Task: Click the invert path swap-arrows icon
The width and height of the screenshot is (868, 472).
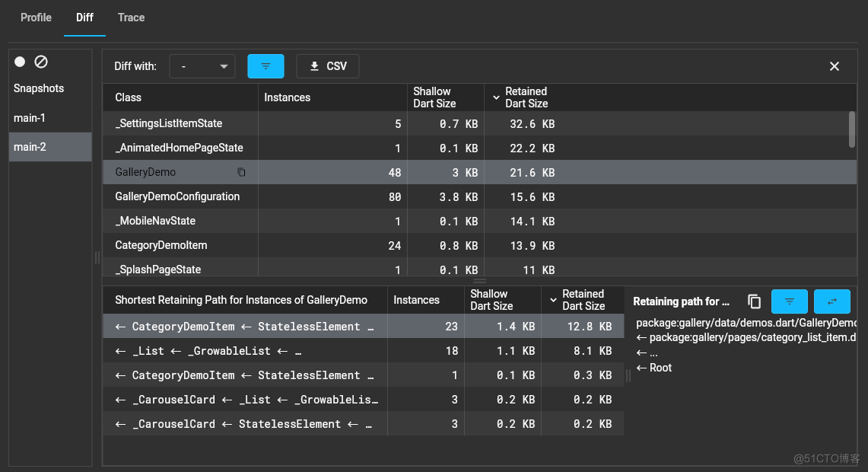Action: pyautogui.click(x=831, y=301)
